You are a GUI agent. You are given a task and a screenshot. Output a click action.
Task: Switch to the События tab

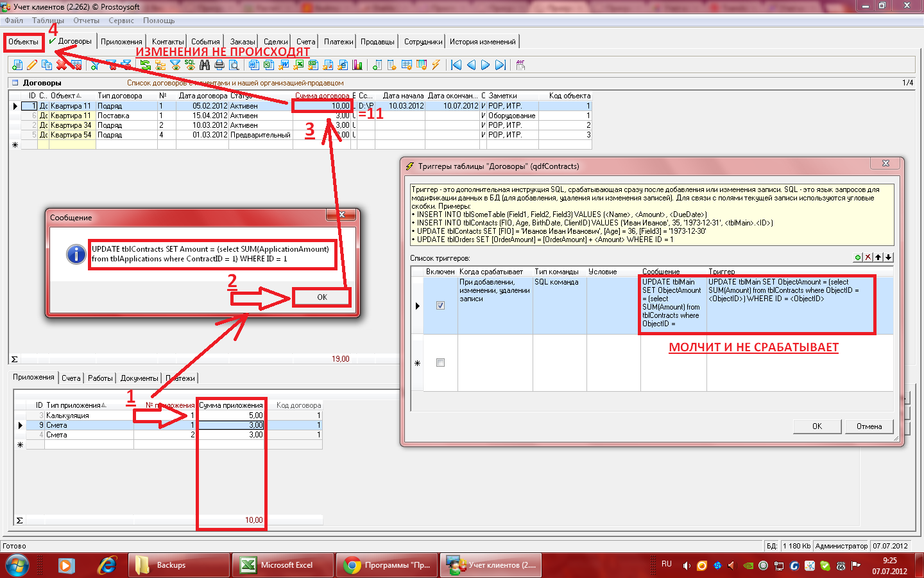click(205, 42)
